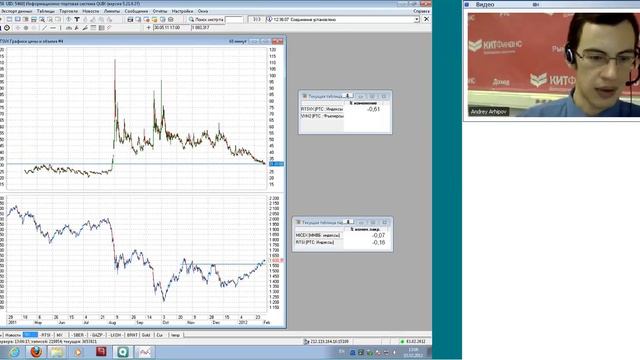Select the bold T text toolbar icon

77,20
